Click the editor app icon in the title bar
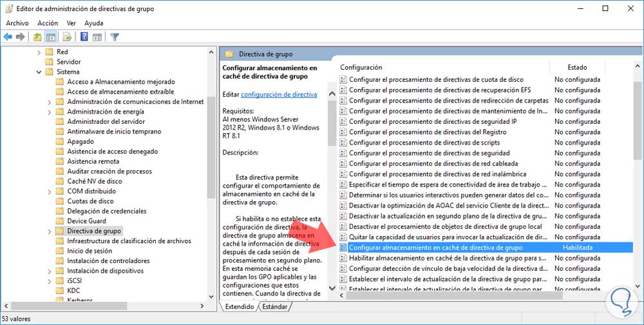 (x=9, y=8)
